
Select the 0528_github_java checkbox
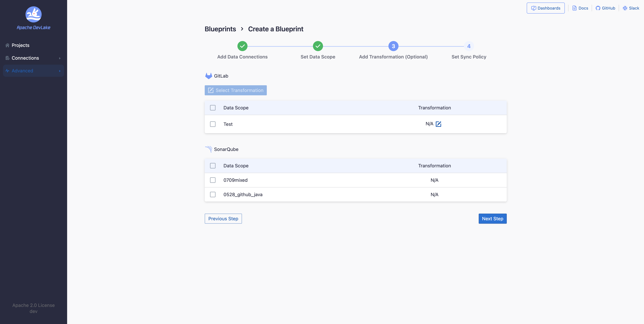point(213,195)
